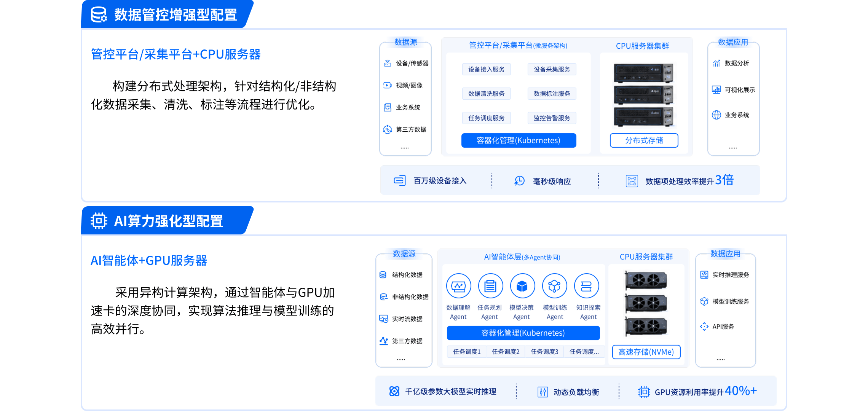This screenshot has width=868, height=411.
Task: Click the GPU资源利用率提升 chip icon
Action: pos(644,392)
